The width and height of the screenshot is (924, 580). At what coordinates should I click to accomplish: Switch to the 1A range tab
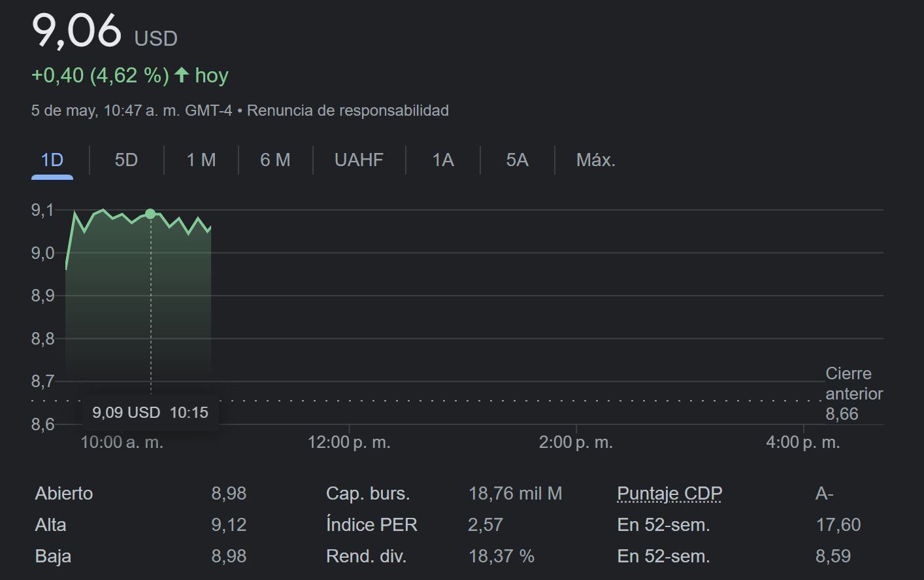pos(443,160)
